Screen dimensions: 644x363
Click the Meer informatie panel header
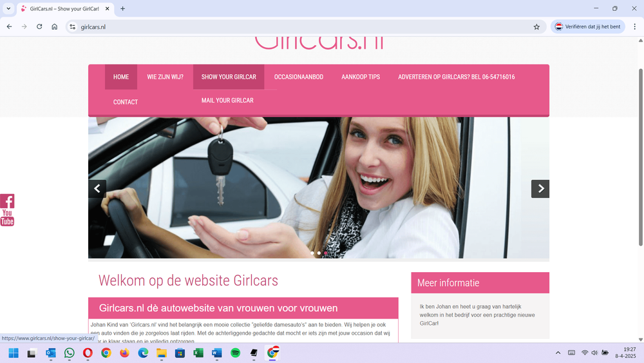coord(480,283)
